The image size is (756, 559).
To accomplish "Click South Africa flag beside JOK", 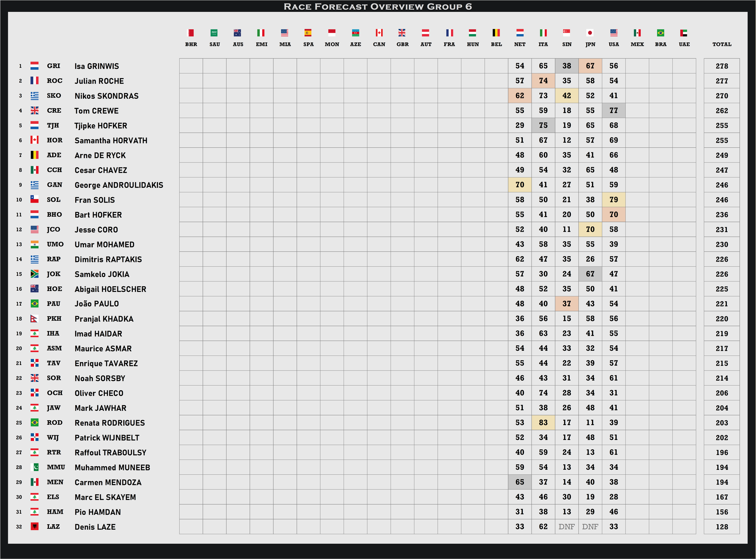I will coord(34,274).
